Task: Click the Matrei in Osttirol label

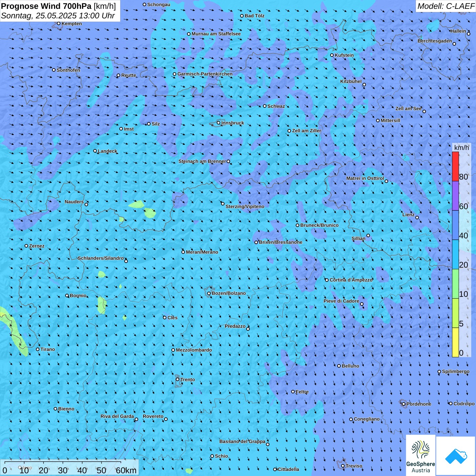Action: [365, 178]
